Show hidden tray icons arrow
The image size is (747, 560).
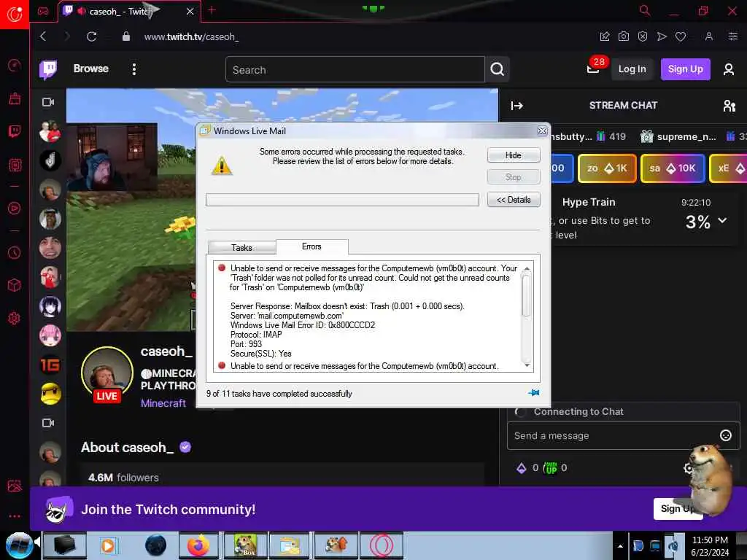tap(620, 546)
